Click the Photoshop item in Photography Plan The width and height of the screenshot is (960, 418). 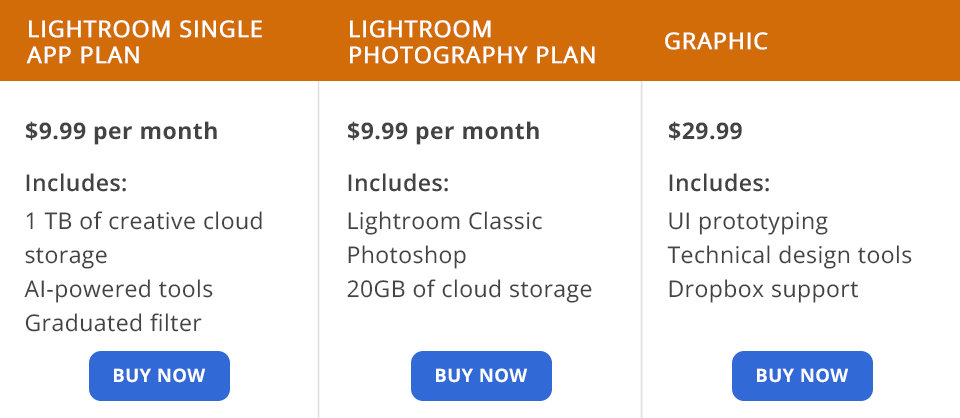407,255
